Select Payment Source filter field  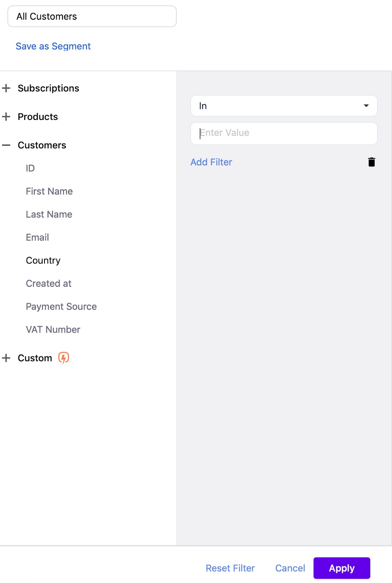(x=61, y=306)
